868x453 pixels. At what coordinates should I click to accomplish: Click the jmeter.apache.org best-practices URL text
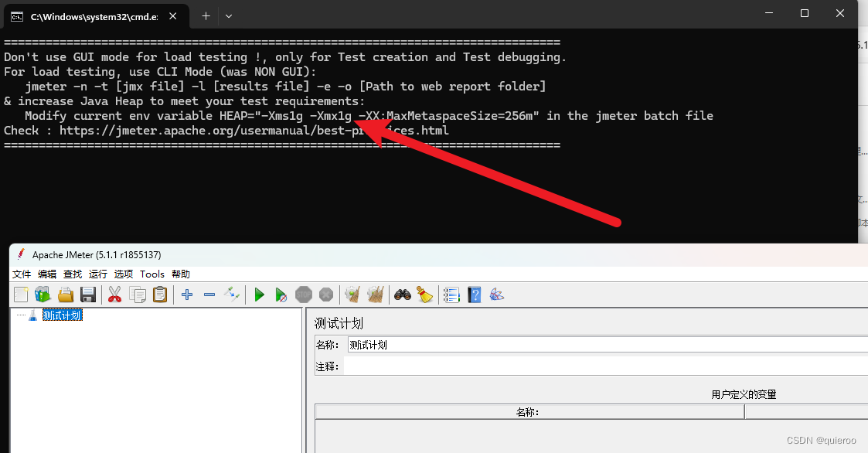pyautogui.click(x=254, y=131)
